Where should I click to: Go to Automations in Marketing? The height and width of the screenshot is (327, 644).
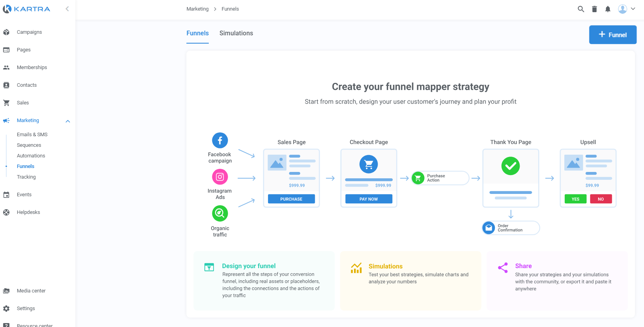click(31, 156)
